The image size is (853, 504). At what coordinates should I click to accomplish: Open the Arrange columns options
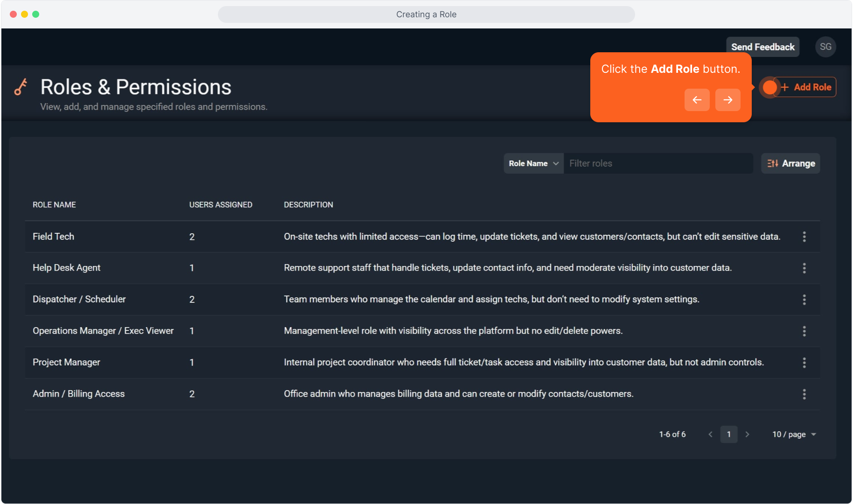790,163
